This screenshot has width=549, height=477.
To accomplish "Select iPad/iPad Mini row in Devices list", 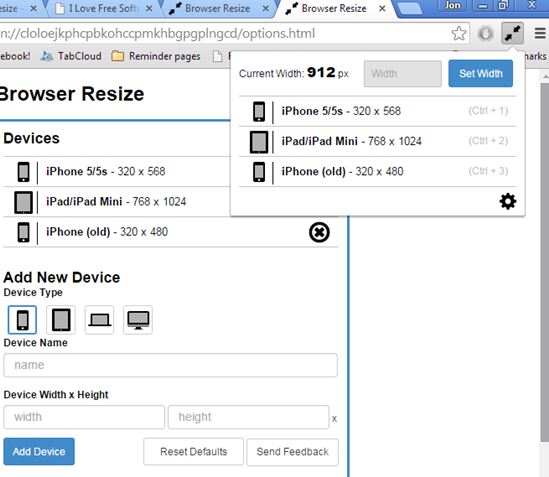I will [116, 202].
